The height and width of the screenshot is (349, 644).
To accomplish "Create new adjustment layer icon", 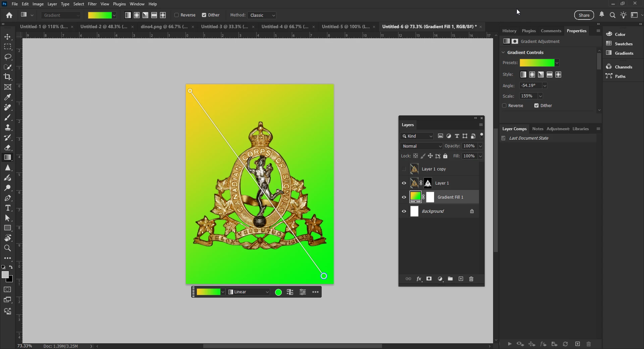I will click(440, 279).
